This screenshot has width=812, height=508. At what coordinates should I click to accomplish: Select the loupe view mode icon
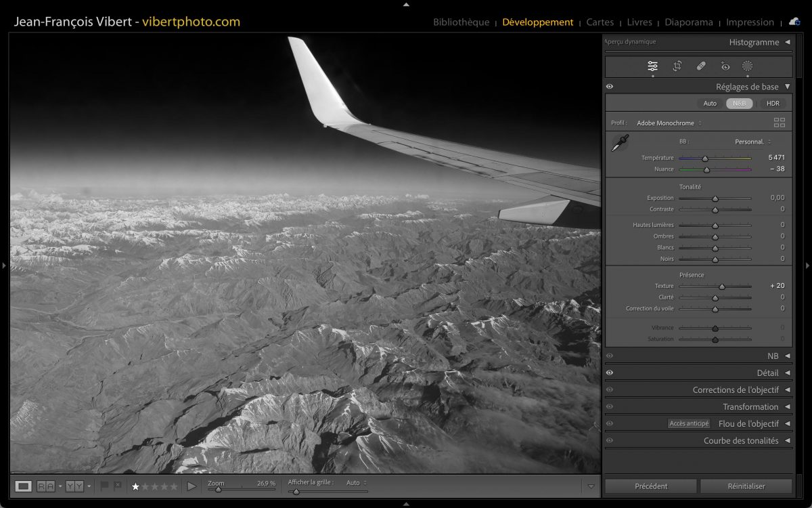(24, 486)
